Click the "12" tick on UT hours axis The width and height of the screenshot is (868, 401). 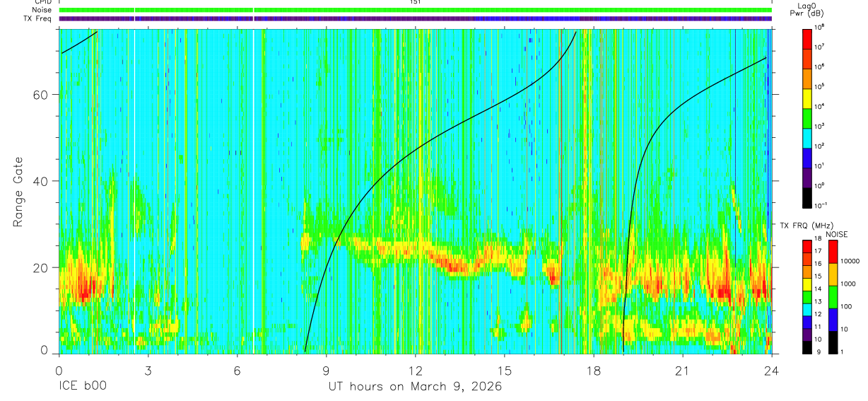pos(416,370)
